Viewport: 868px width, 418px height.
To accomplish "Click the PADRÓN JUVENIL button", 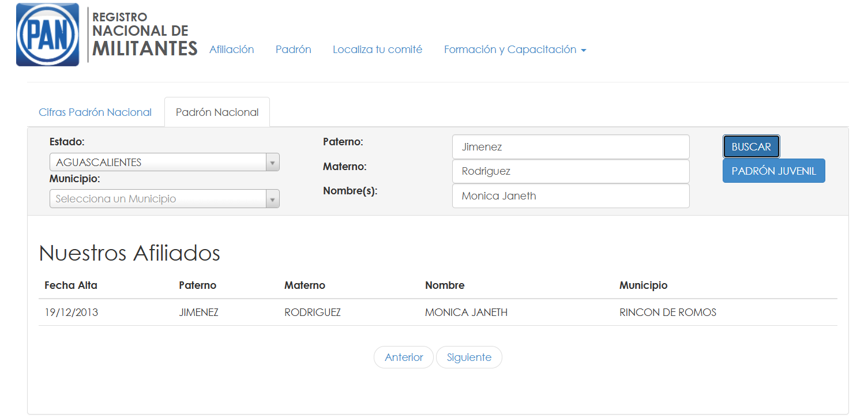I will 773,171.
